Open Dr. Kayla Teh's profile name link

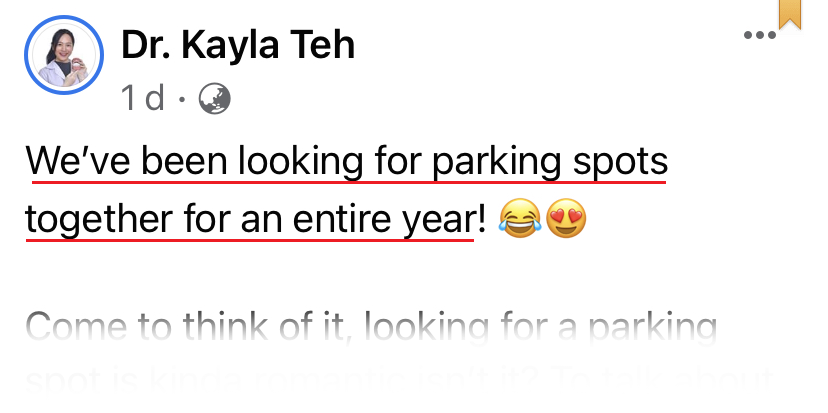[x=238, y=45]
